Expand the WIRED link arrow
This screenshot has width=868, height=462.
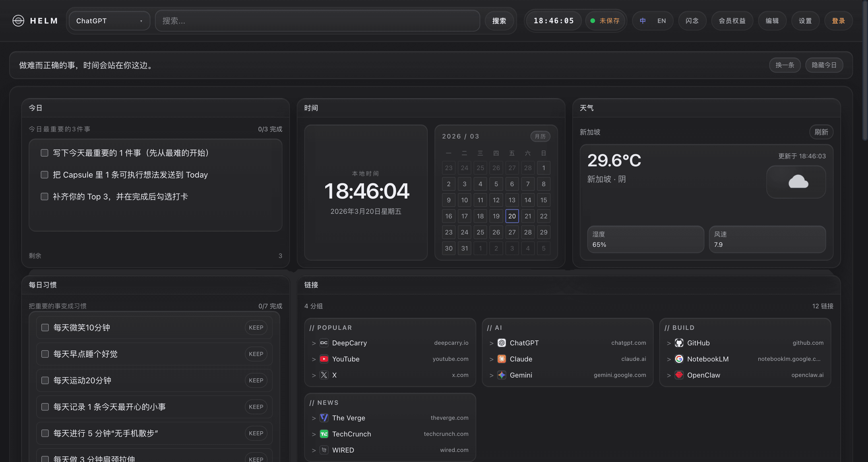point(314,450)
